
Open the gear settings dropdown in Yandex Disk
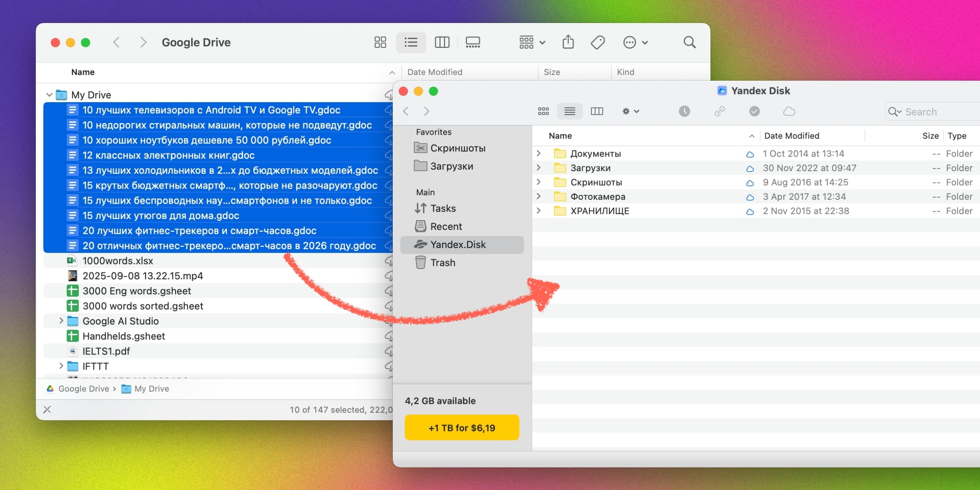click(630, 111)
